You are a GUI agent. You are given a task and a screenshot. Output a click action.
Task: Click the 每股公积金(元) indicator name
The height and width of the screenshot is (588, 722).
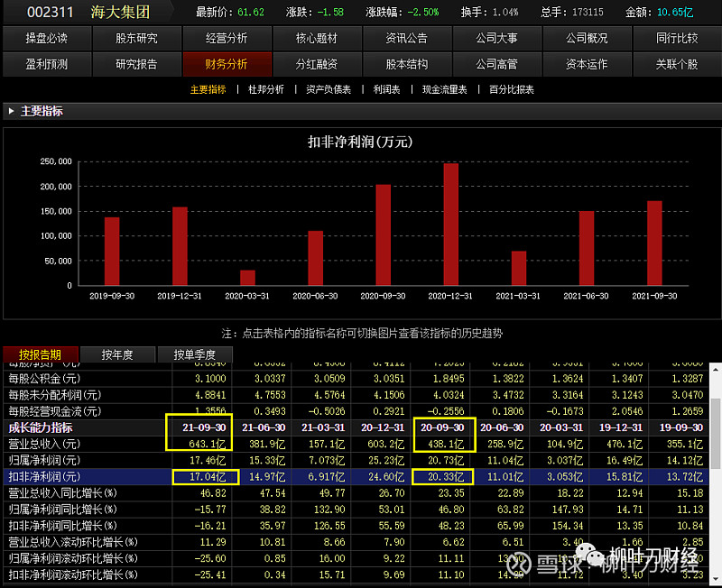pos(44,379)
